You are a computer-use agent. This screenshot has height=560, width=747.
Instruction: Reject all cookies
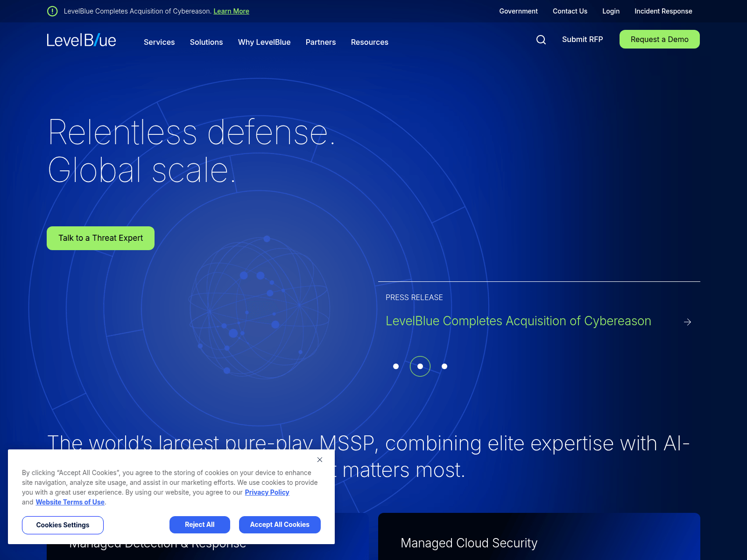tap(200, 525)
